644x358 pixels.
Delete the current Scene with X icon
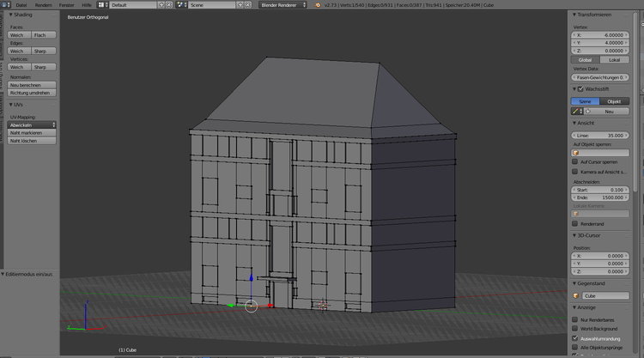[247, 5]
